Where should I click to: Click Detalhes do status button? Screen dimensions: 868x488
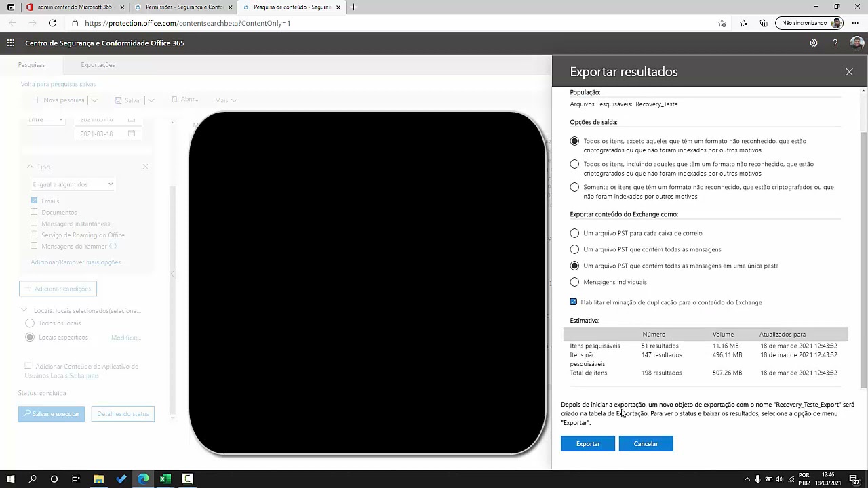(x=123, y=413)
